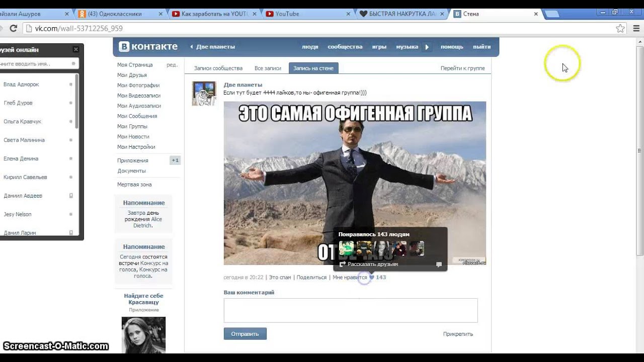Open Моя Страница in sidebar
Screen dimensions: 644x362
pyautogui.click(x=135, y=65)
